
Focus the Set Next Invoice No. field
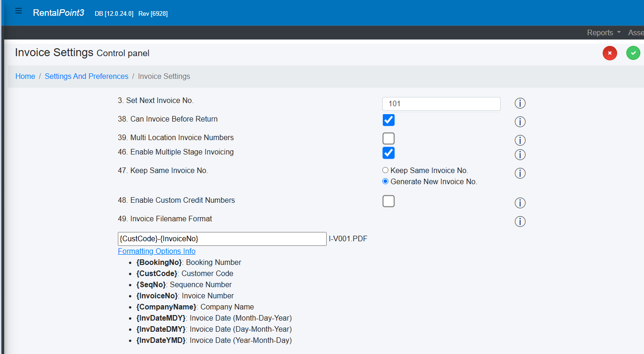441,104
